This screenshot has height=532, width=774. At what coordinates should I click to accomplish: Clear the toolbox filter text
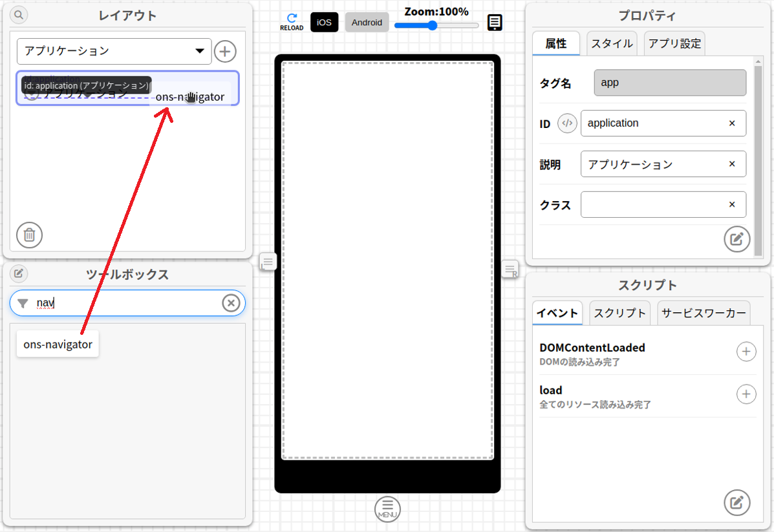click(231, 303)
